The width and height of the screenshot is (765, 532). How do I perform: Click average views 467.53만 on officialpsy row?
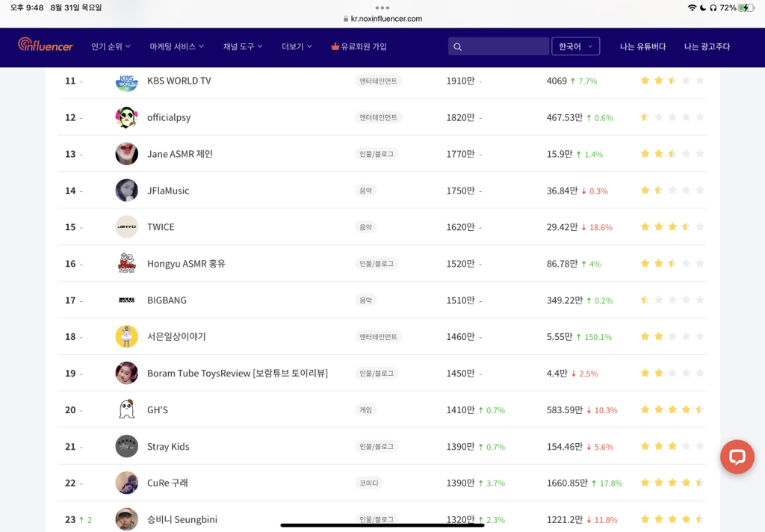tap(565, 117)
